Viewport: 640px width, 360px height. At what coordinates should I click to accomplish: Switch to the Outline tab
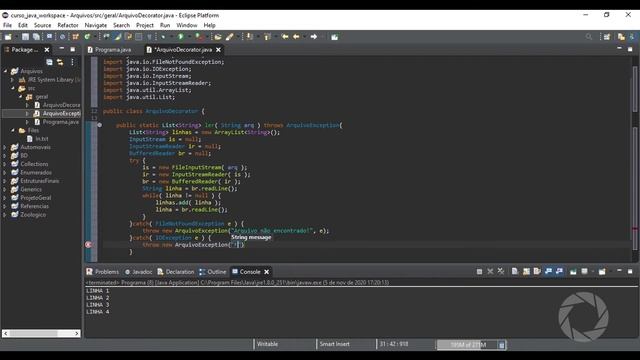[212, 272]
